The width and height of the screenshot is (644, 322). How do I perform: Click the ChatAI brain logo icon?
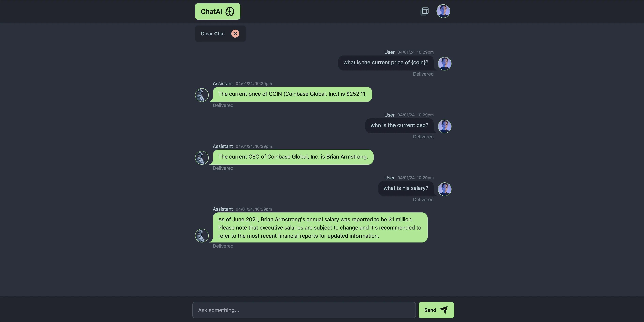click(230, 11)
